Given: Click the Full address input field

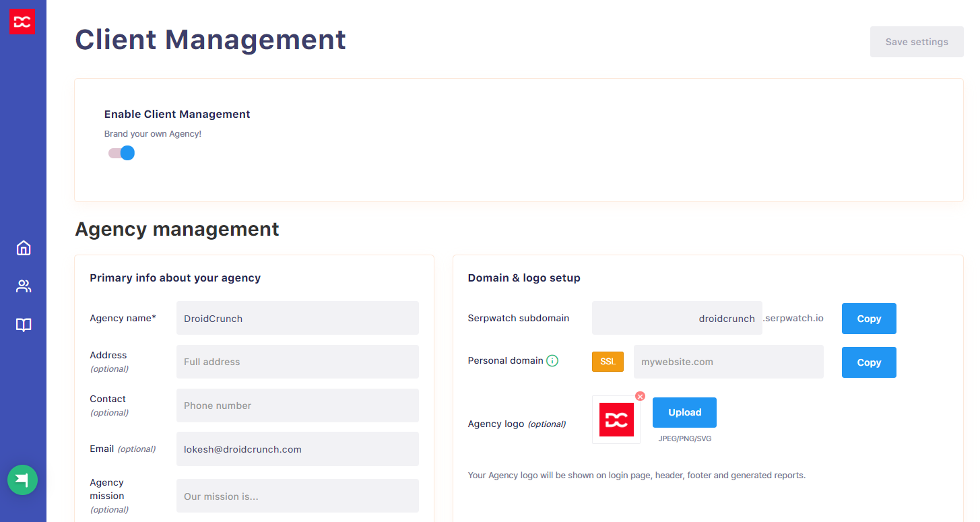Looking at the screenshot, I should point(297,362).
